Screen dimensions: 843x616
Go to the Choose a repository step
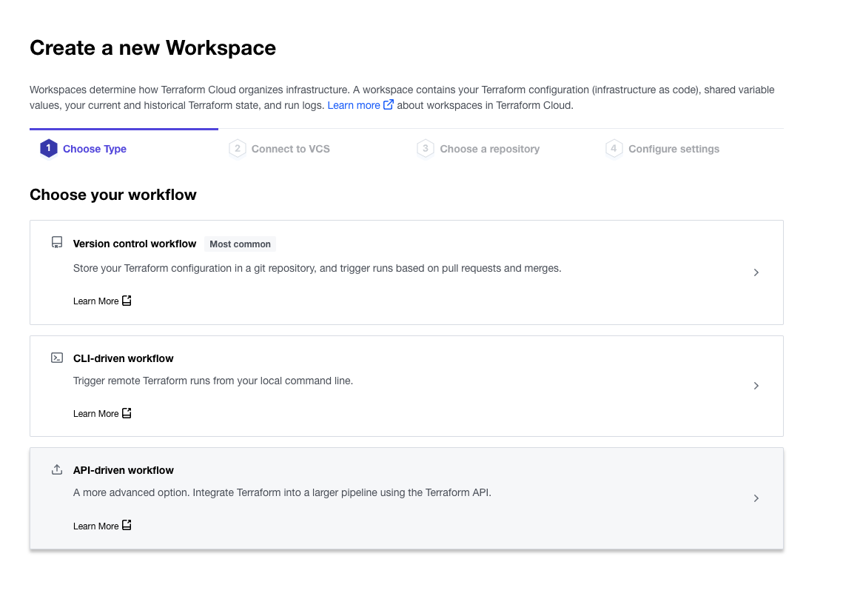(489, 149)
